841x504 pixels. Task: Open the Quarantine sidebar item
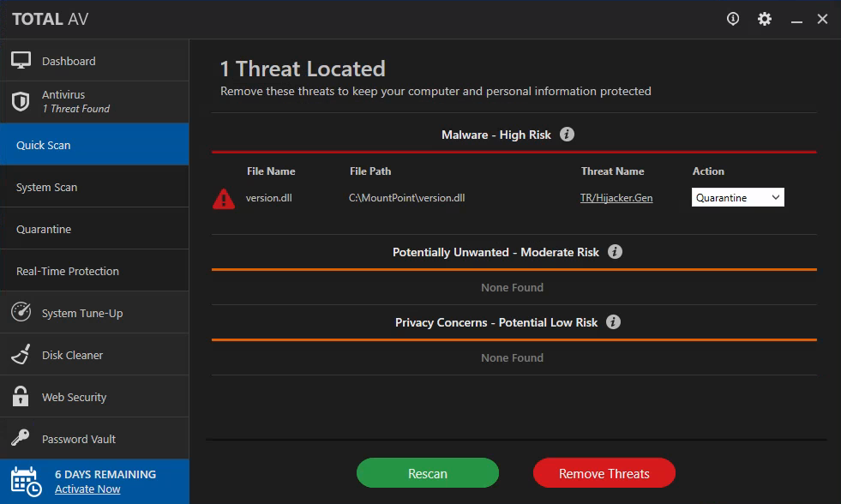point(94,228)
